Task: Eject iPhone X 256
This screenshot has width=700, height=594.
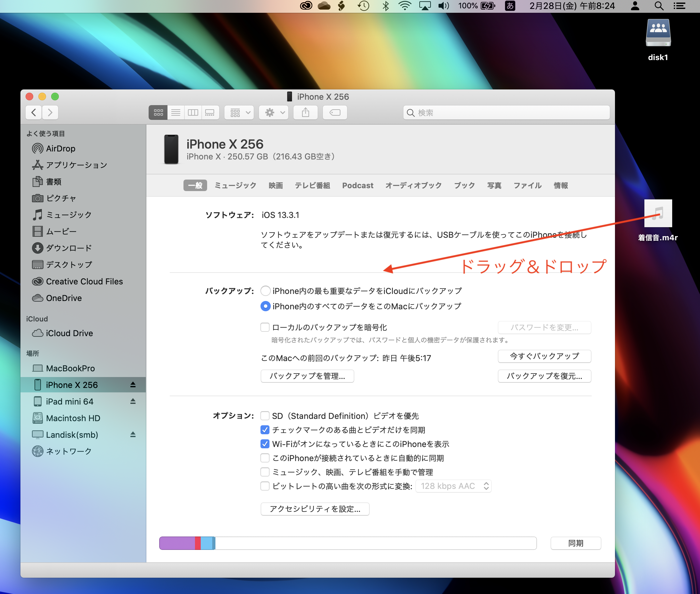Action: click(133, 385)
